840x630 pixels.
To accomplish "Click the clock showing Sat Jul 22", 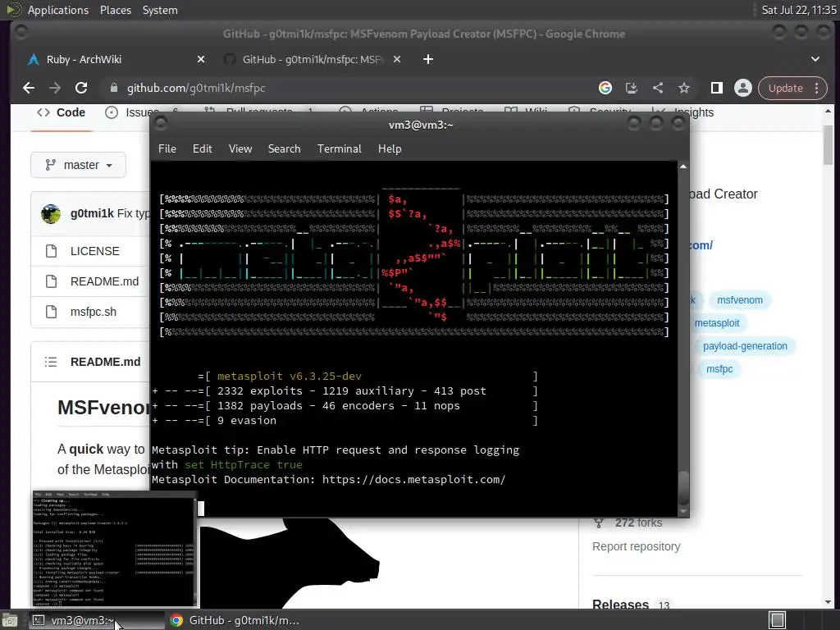I will coord(799,10).
